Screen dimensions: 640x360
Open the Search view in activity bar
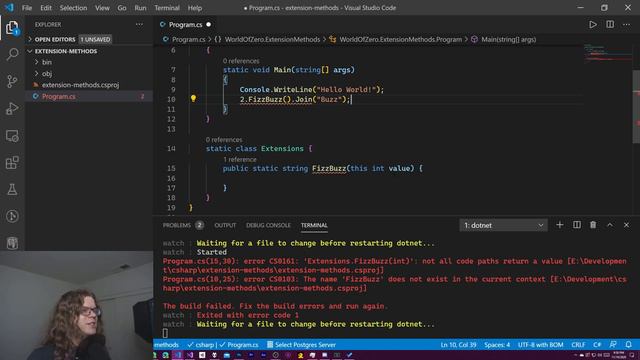(x=12, y=54)
